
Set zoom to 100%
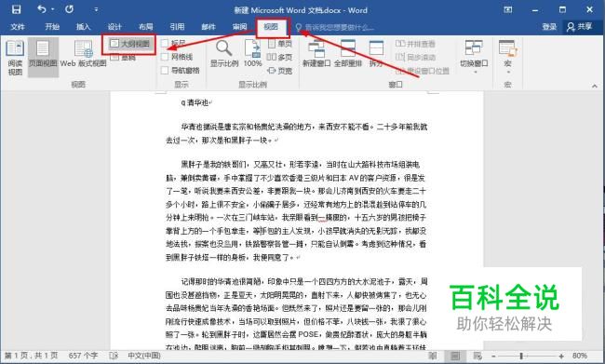coord(253,53)
